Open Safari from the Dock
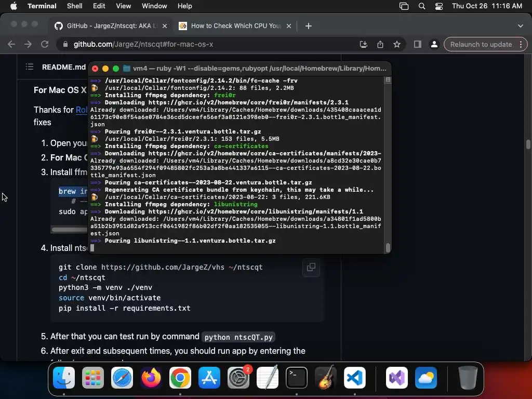The height and width of the screenshot is (399, 532). point(122,378)
